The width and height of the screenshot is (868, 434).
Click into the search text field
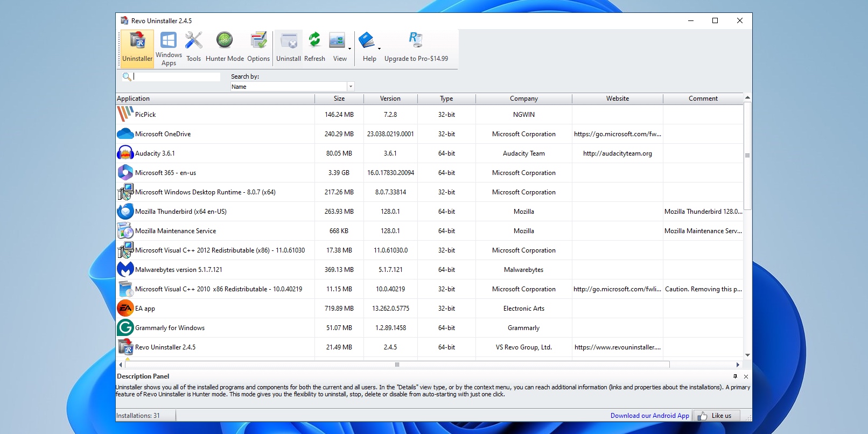click(177, 77)
